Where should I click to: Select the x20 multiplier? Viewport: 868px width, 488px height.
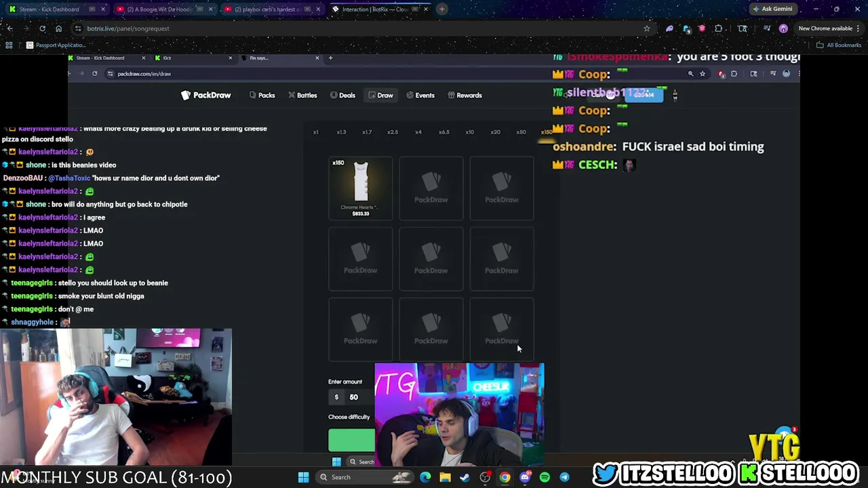pos(496,132)
